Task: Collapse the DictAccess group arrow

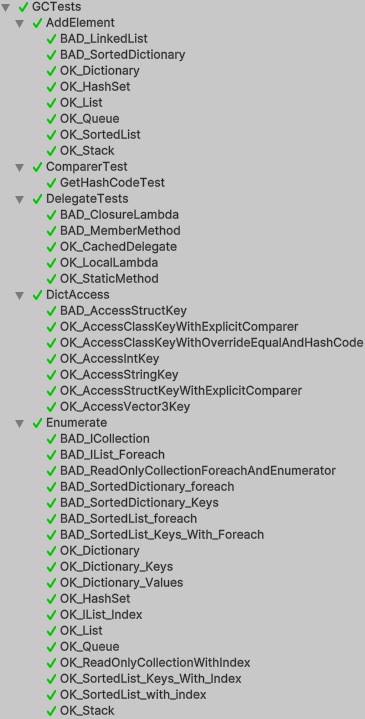Action: pyautogui.click(x=19, y=295)
